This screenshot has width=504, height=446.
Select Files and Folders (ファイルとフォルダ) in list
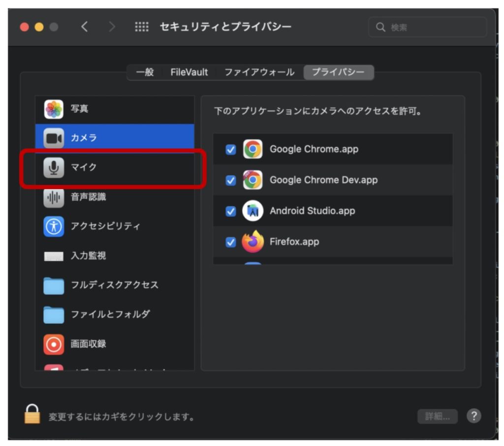[x=110, y=314]
